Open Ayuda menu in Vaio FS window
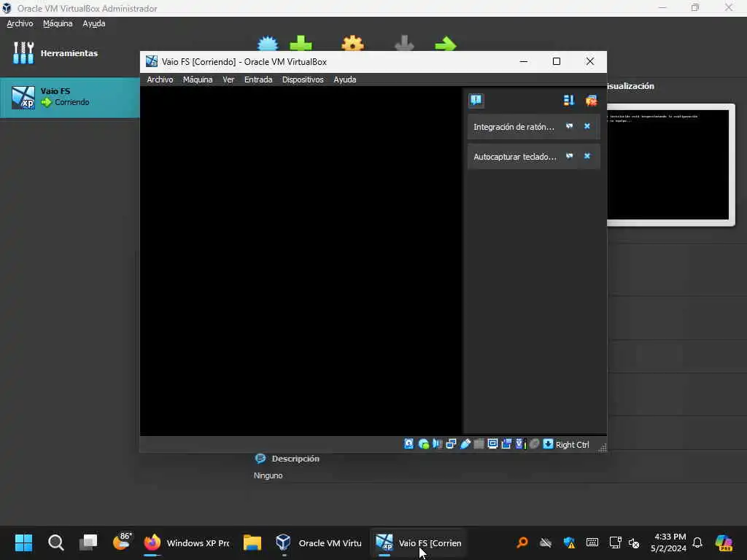The image size is (747, 560). (x=345, y=79)
